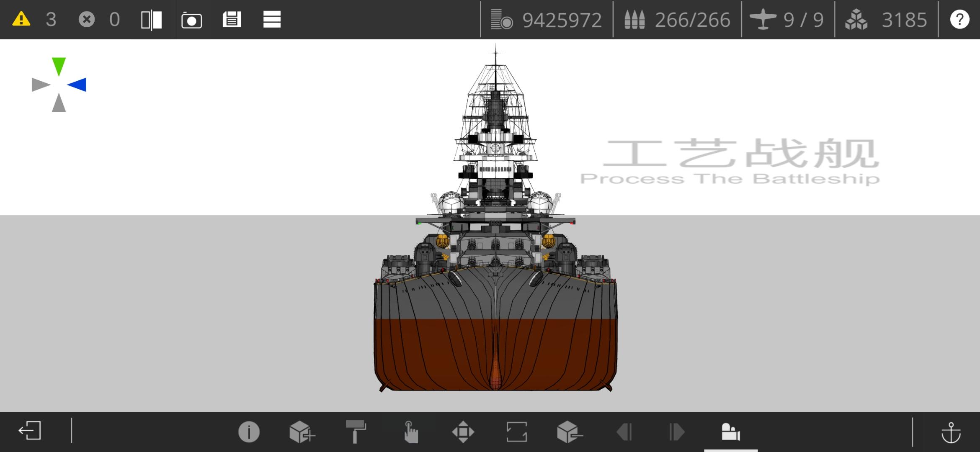980x452 pixels.
Task: Exit the editor via the exit icon
Action: point(30,431)
